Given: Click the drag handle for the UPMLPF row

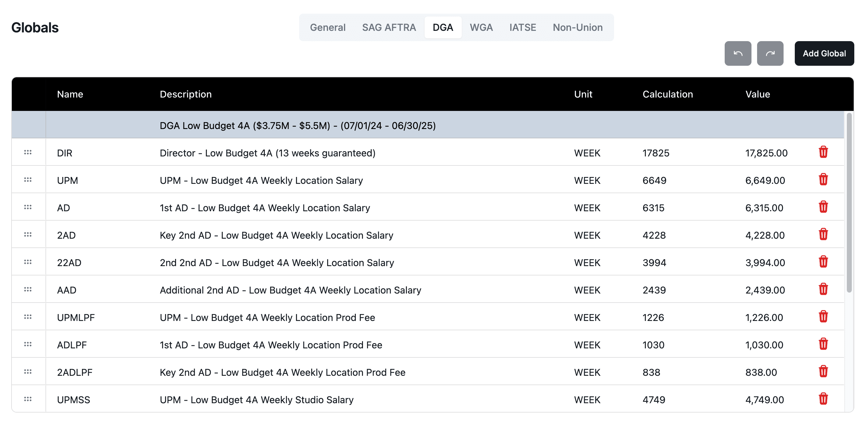Looking at the screenshot, I should [28, 317].
